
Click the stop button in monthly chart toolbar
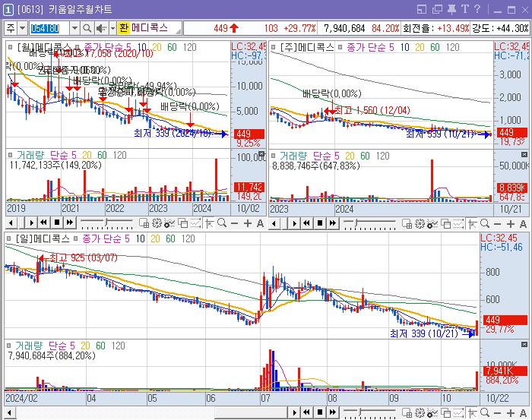pyautogui.click(x=57, y=223)
